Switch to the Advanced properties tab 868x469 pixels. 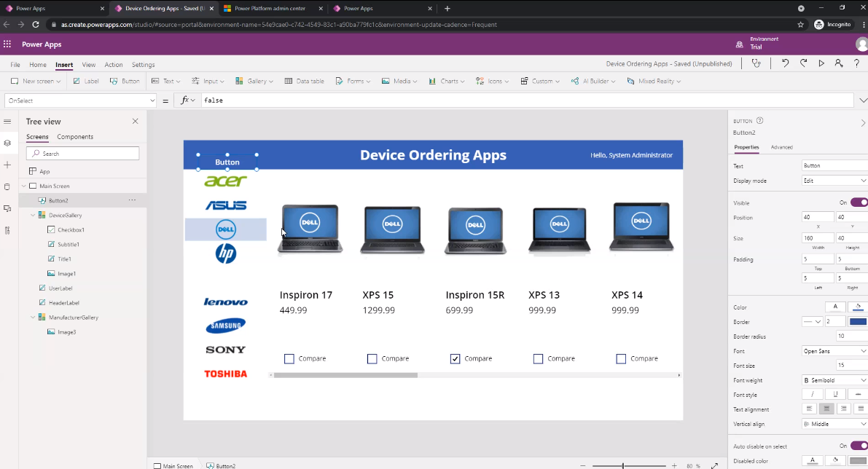782,147
